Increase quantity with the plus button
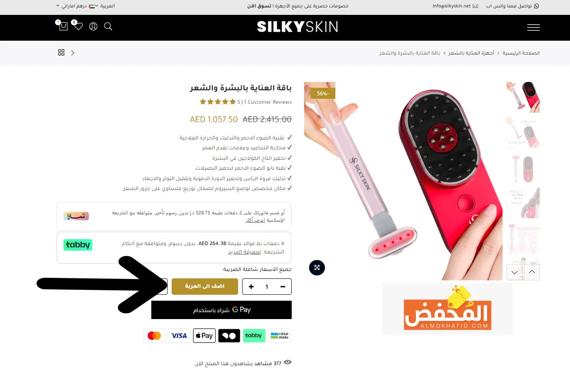Image resolution: width=570 pixels, height=392 pixels. pos(251,286)
